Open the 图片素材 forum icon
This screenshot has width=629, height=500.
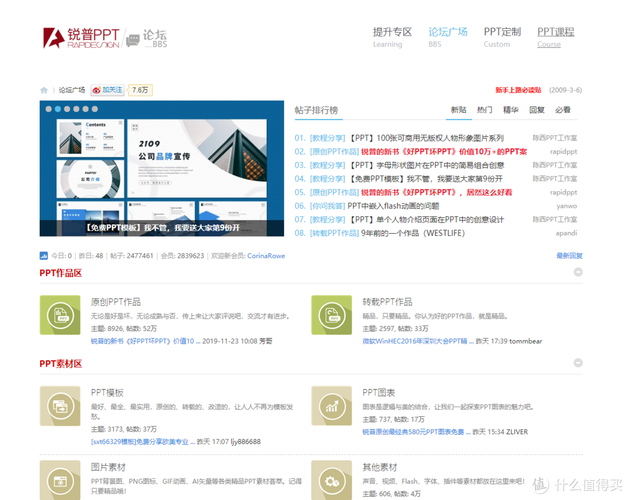point(60,480)
